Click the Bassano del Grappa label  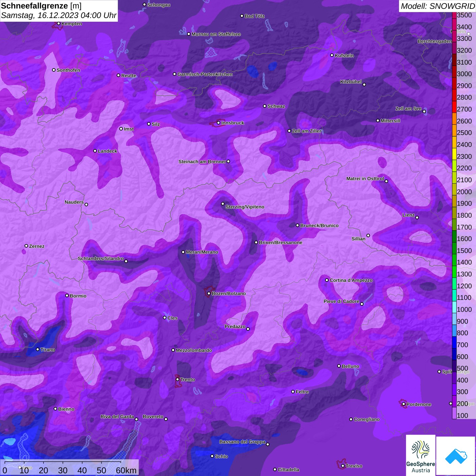click(x=242, y=442)
